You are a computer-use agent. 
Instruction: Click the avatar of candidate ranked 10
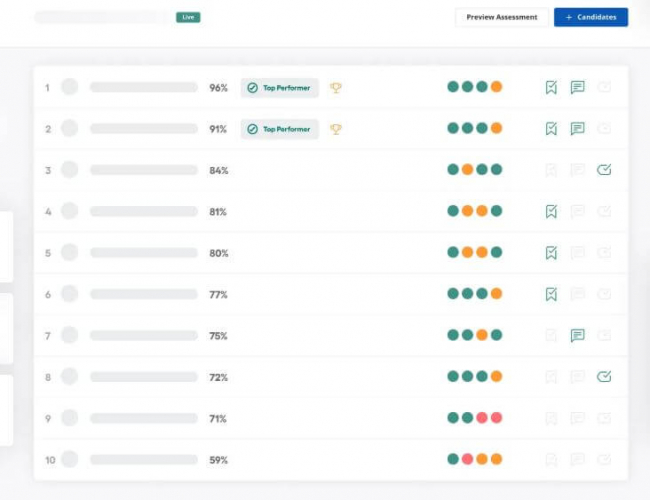tap(70, 459)
